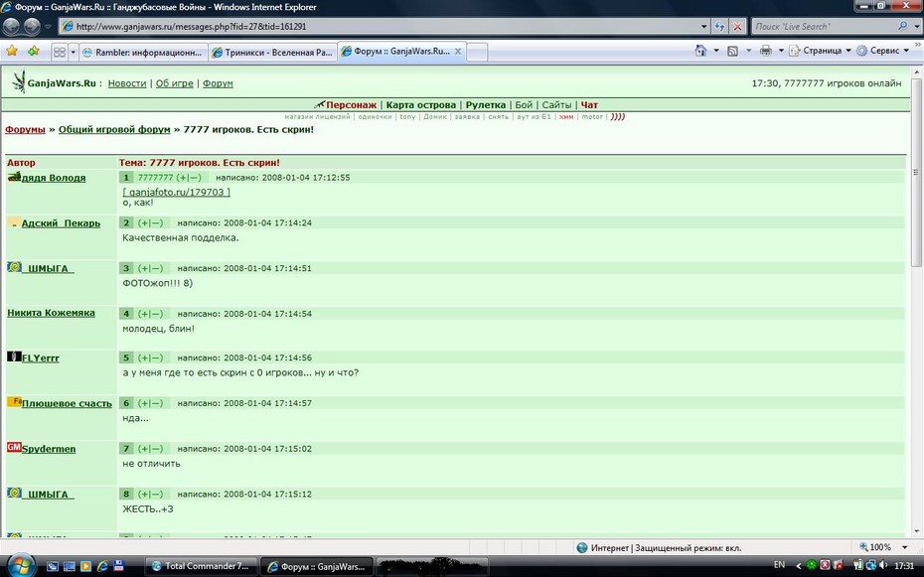The width and height of the screenshot is (924, 577).
Task: Open the Live Search provider dropdown arrow
Action: coord(916,26)
